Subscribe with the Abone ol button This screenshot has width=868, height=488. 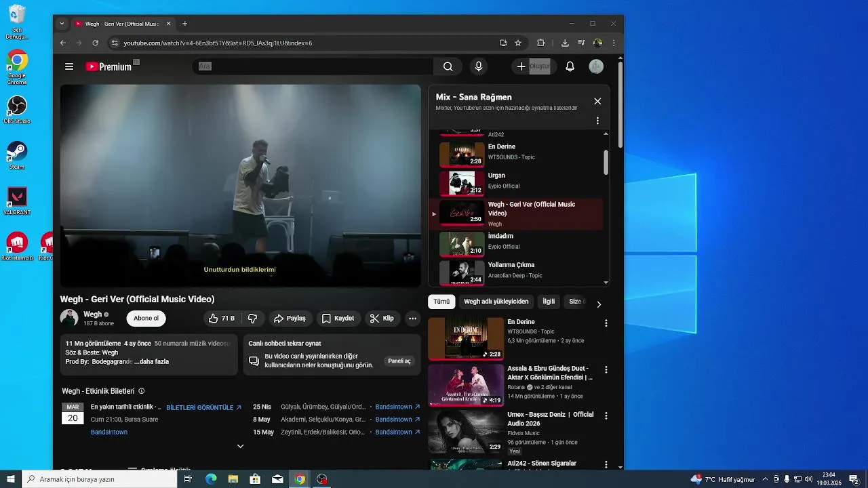[146, 319]
